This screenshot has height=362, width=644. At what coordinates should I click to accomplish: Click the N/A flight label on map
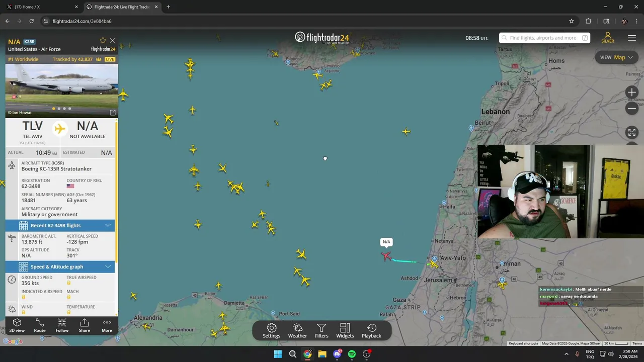[386, 242]
